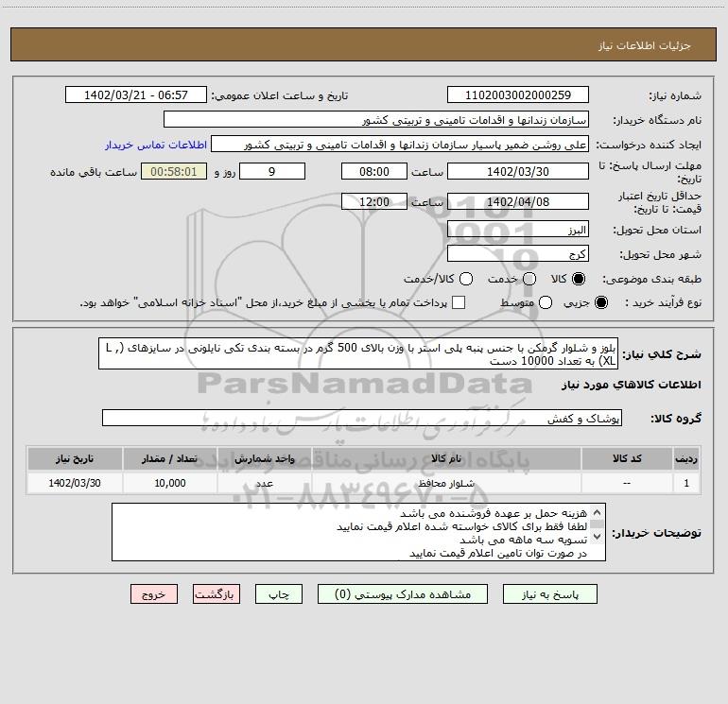Enable the اسناد خزانه اسلامی payment checkbox
This screenshot has width=728, height=704.
(459, 302)
